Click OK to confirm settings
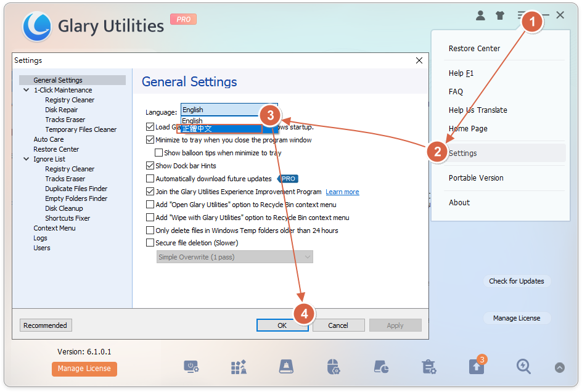 (282, 325)
